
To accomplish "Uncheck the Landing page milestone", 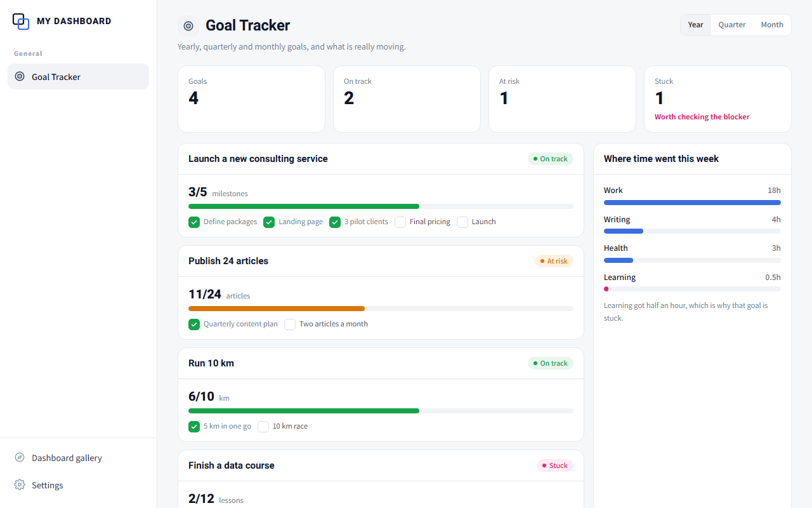I will [x=269, y=222].
